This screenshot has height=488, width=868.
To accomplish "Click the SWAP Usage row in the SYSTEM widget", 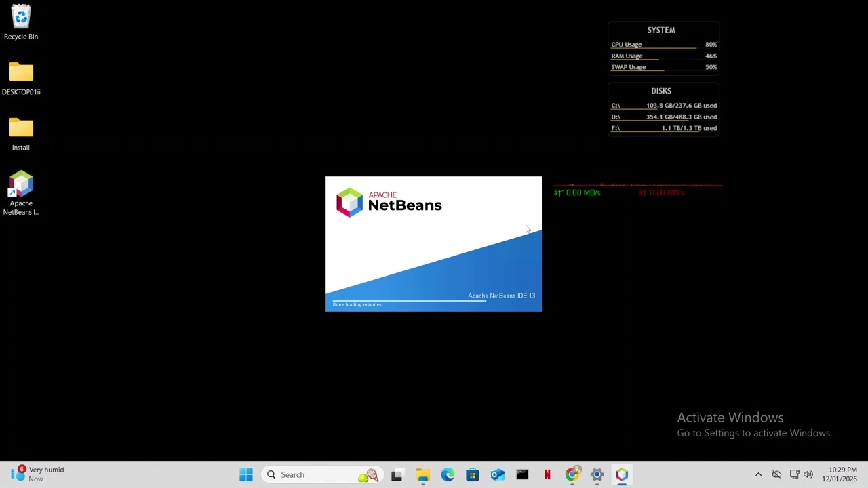I will [x=663, y=67].
